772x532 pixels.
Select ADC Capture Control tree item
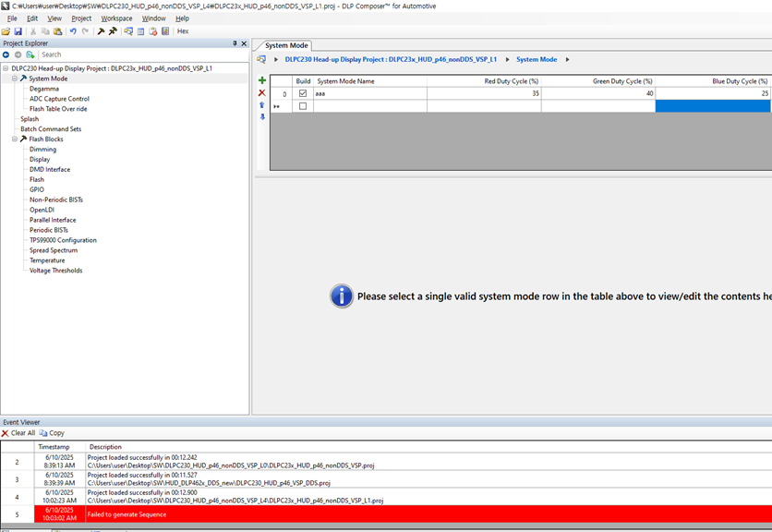click(x=60, y=99)
